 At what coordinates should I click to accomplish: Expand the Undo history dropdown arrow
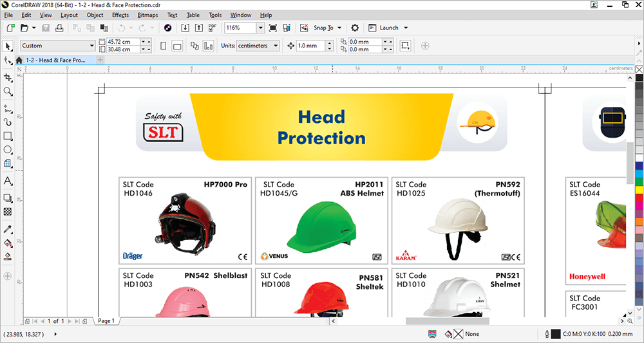131,28
